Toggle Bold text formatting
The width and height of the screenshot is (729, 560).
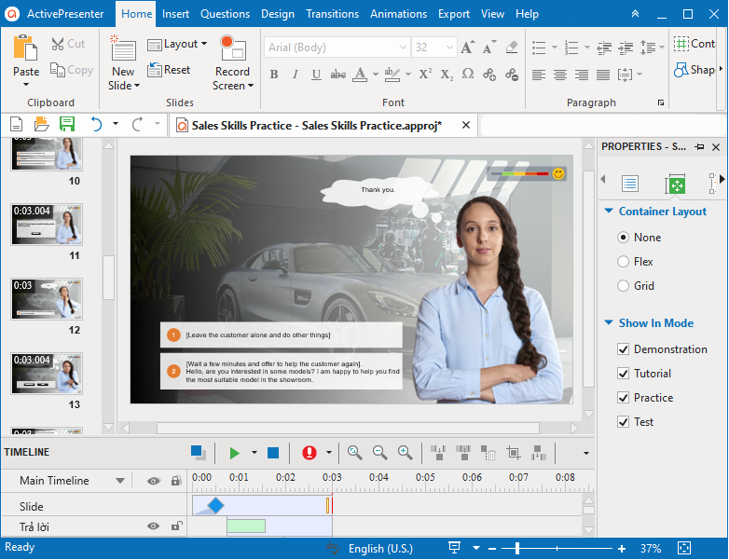click(x=273, y=75)
